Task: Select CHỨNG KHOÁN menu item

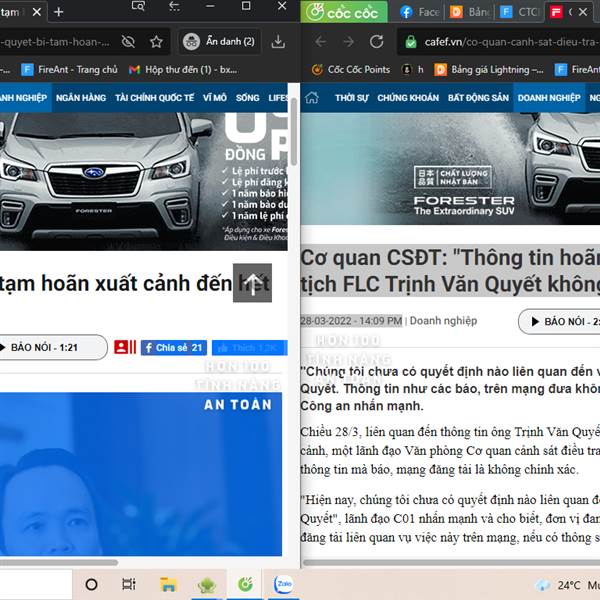Action: tap(408, 98)
